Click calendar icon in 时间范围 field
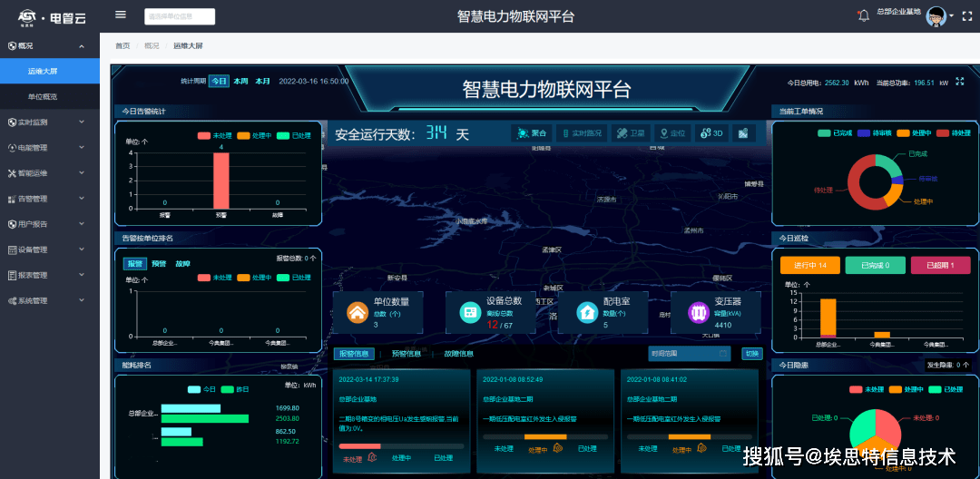 pyautogui.click(x=723, y=354)
